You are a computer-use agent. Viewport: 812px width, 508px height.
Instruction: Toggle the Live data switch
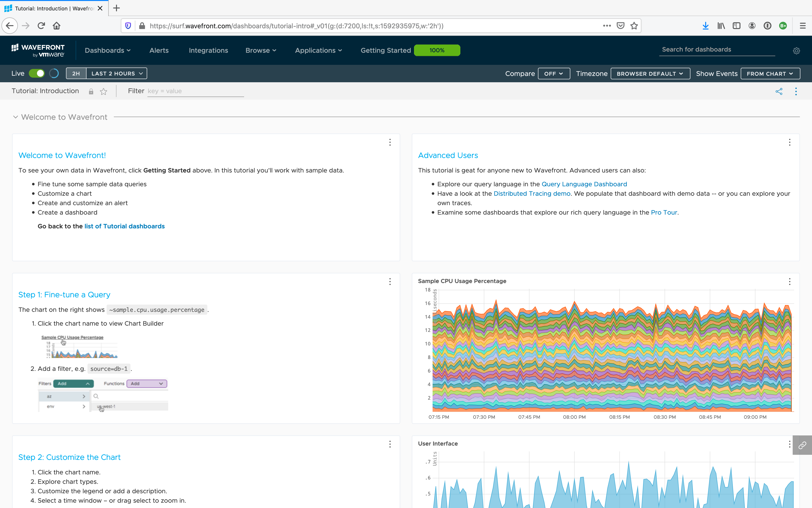(36, 74)
